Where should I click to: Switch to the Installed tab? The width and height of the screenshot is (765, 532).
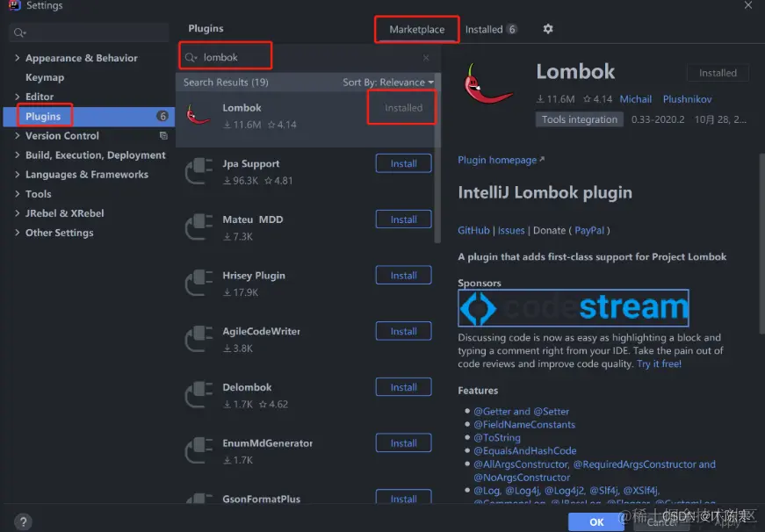(490, 30)
